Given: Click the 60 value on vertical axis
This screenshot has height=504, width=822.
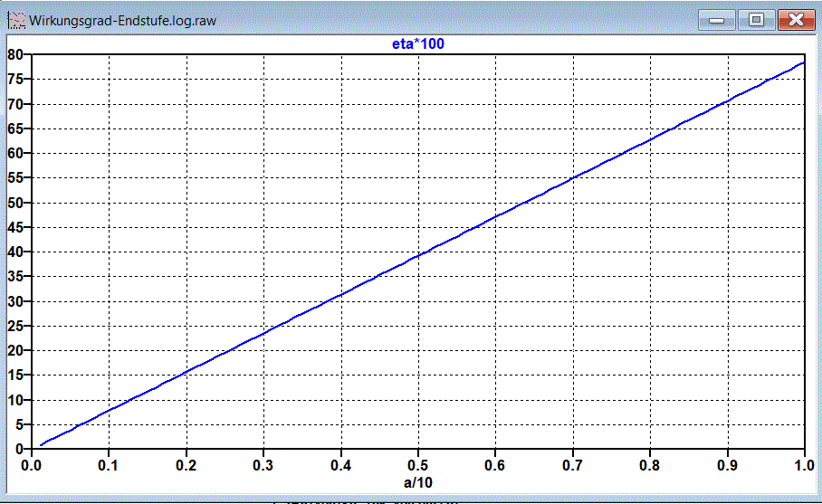Looking at the screenshot, I should [x=14, y=153].
